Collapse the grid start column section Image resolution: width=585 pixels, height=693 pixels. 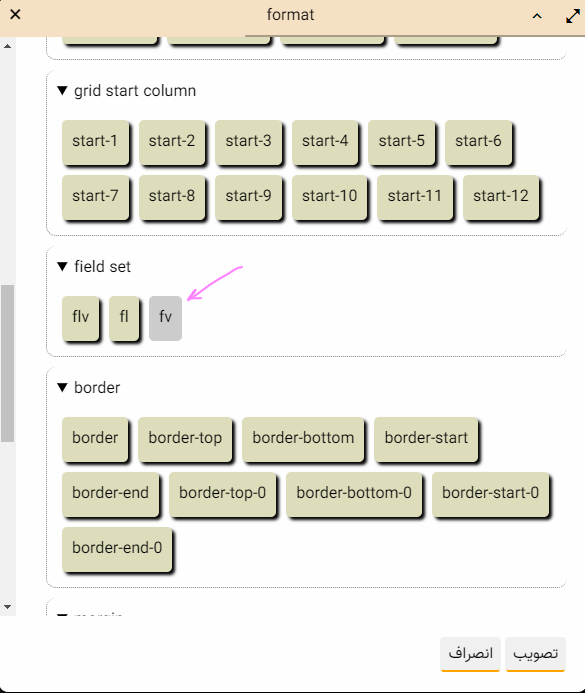[x=62, y=91]
